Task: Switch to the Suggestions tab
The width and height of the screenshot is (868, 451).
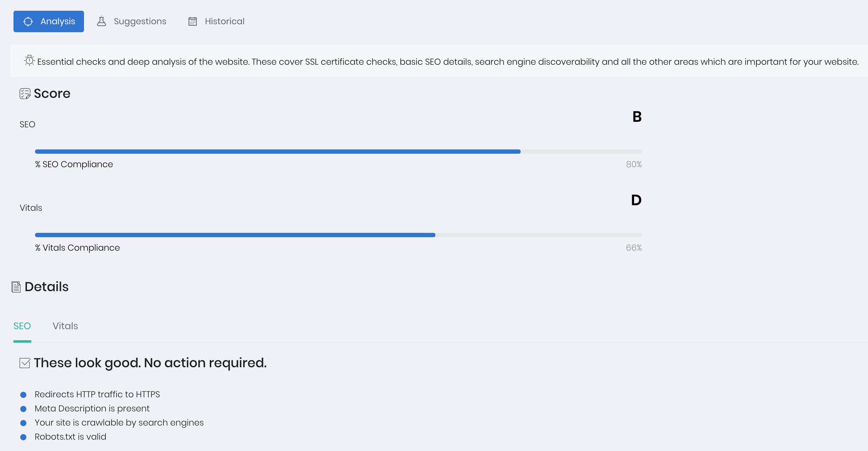Action: [x=132, y=21]
